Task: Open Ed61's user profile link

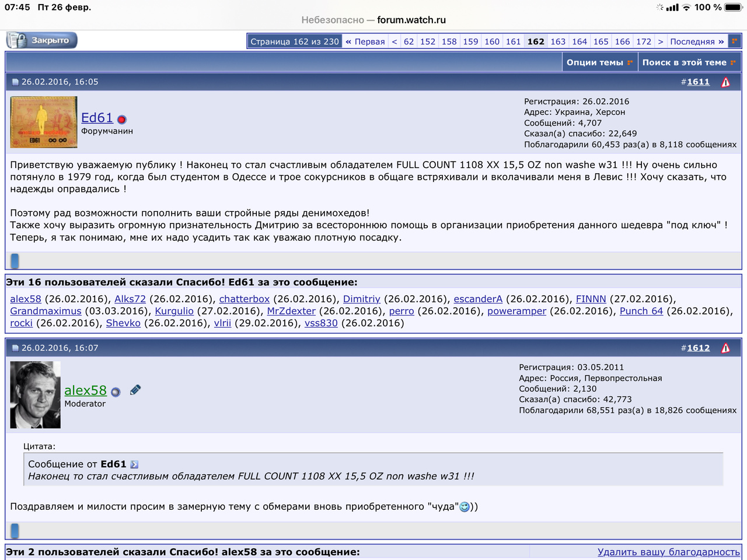Action: pyautogui.click(x=97, y=118)
